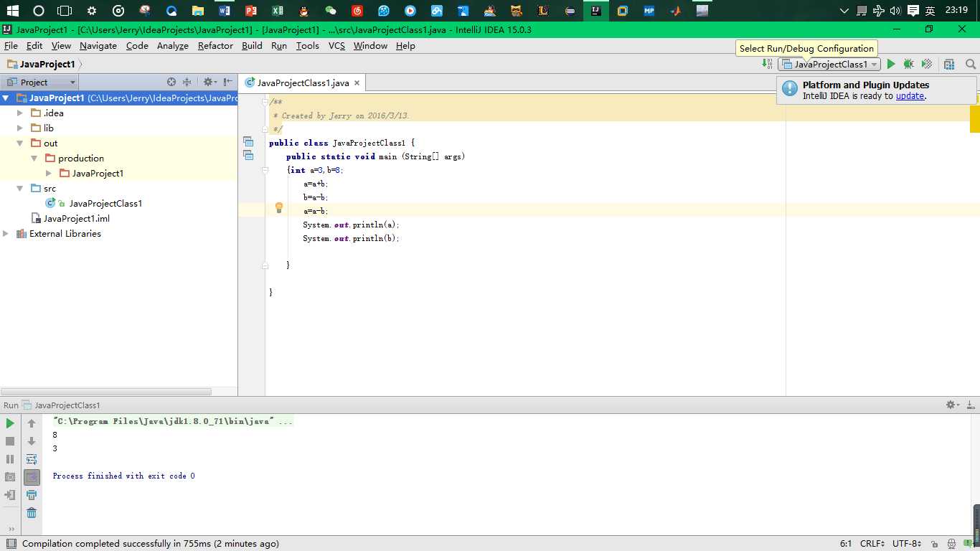Viewport: 980px width, 551px height.
Task: Select JavaProject1.iml file in the tree
Action: click(x=76, y=219)
